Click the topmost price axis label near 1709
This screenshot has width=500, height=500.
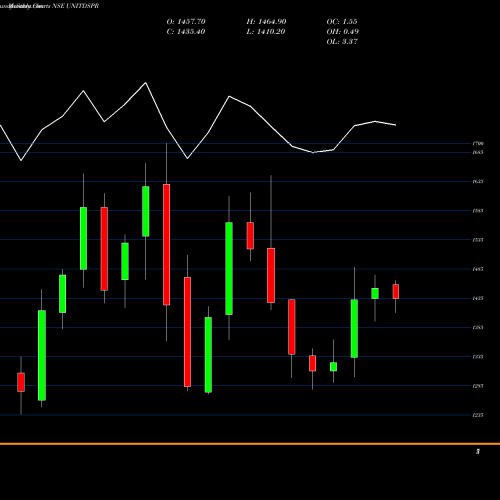478,143
